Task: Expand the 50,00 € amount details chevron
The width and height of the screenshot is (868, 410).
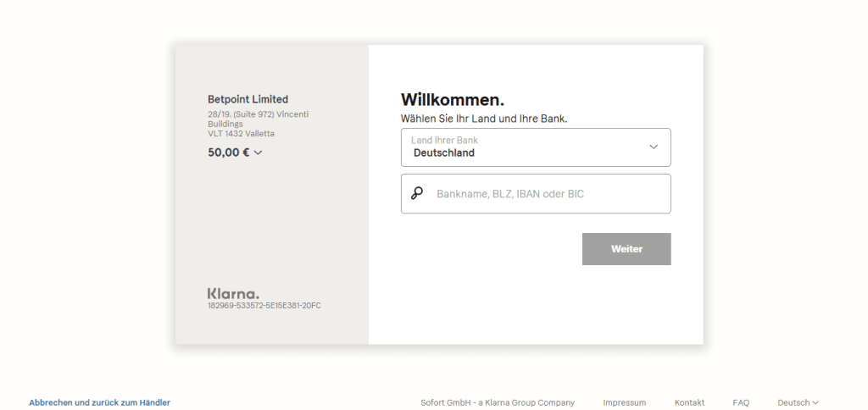Action: (x=258, y=152)
